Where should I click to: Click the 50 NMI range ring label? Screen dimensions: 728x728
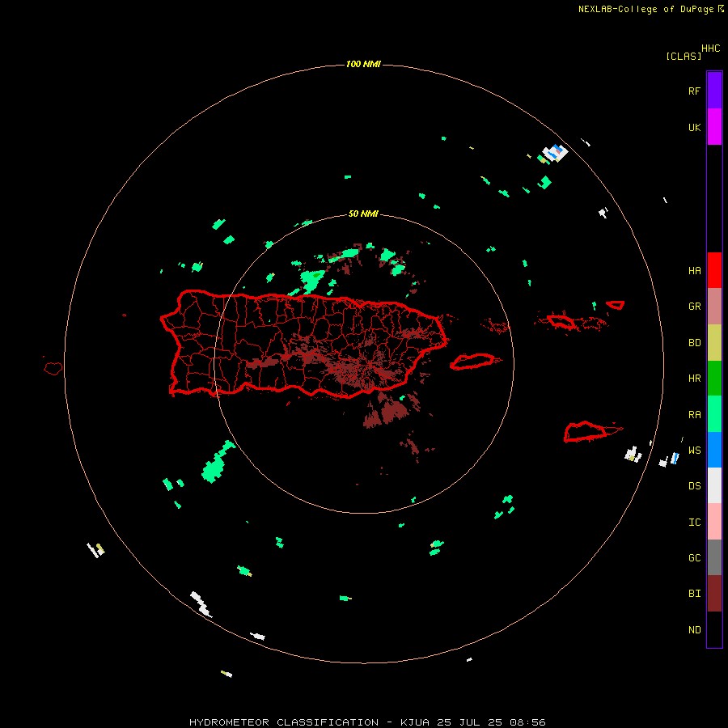(x=363, y=214)
